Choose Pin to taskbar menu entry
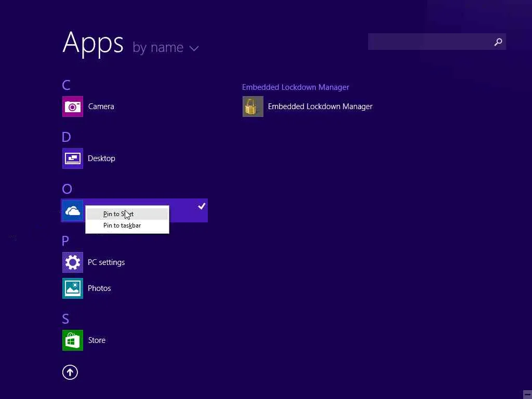This screenshot has width=532, height=399. pos(127,225)
